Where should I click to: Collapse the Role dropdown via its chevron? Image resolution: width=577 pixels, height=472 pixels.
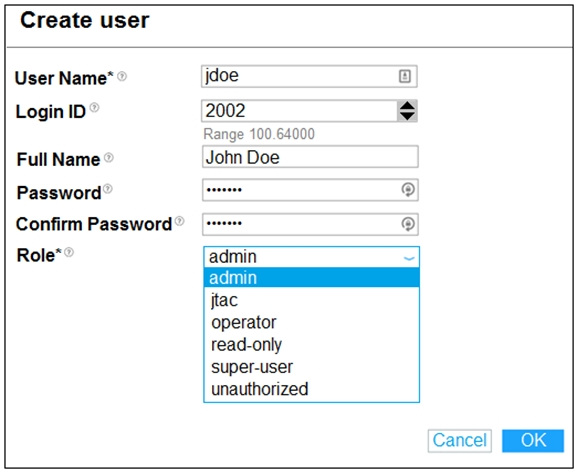coord(409,258)
